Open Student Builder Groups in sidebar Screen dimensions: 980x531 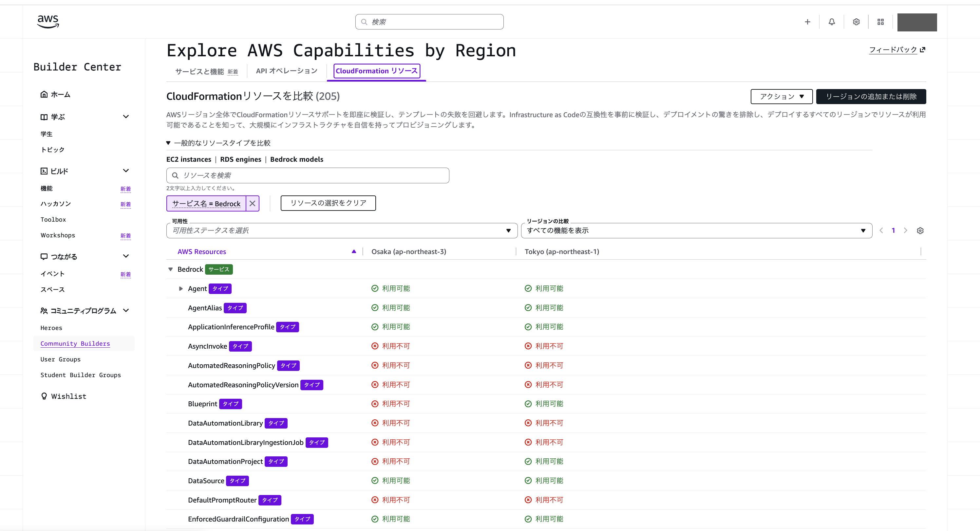(81, 375)
